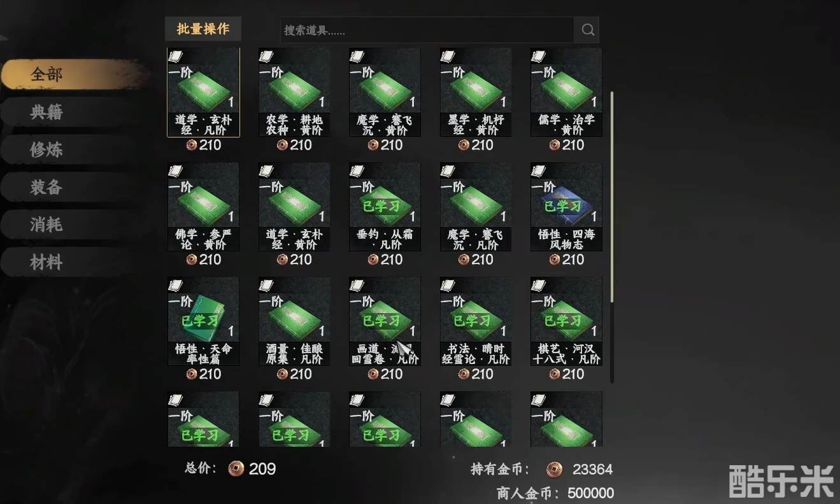Viewport: 840px width, 504px height.
Task: Focus the 搜索道具 search field
Action: 427,30
